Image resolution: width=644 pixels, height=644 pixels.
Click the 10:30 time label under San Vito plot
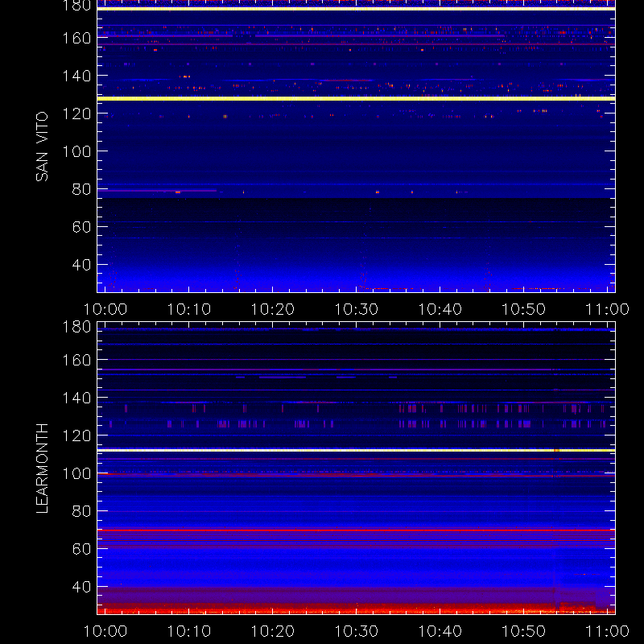click(x=356, y=309)
